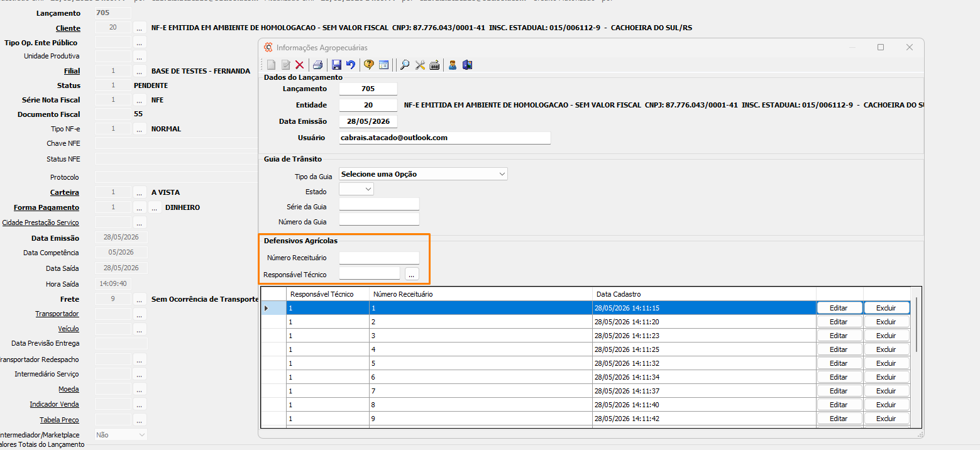
Task: Click the red X delete icon in toolbar
Action: (x=299, y=65)
